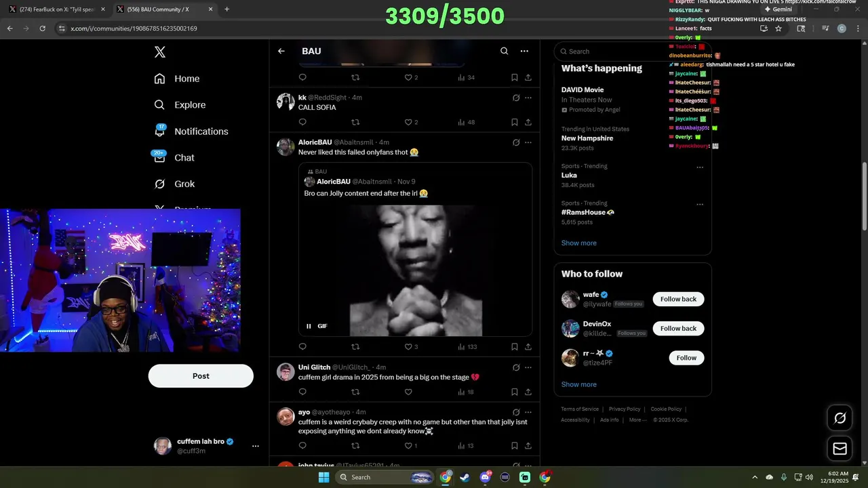Viewport: 868px width, 488px height.
Task: Repost ayo's crybaby creep post
Action: coord(355,445)
